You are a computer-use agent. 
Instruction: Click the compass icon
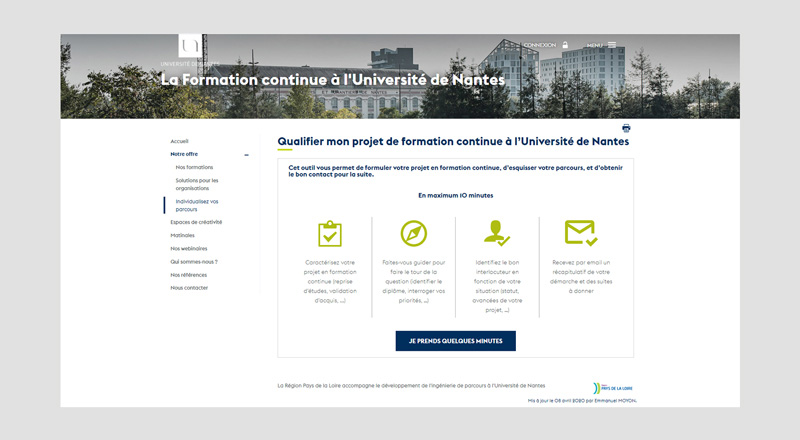point(414,233)
